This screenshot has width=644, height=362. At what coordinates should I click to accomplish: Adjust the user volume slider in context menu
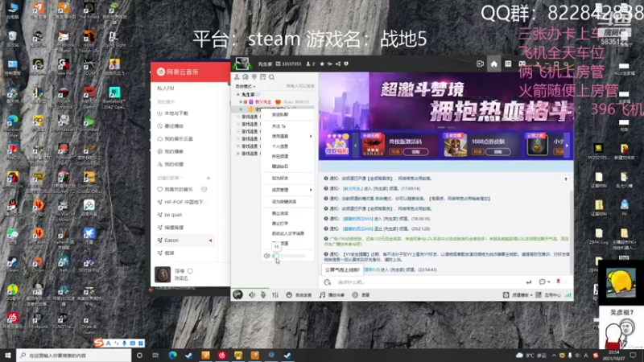coord(289,256)
